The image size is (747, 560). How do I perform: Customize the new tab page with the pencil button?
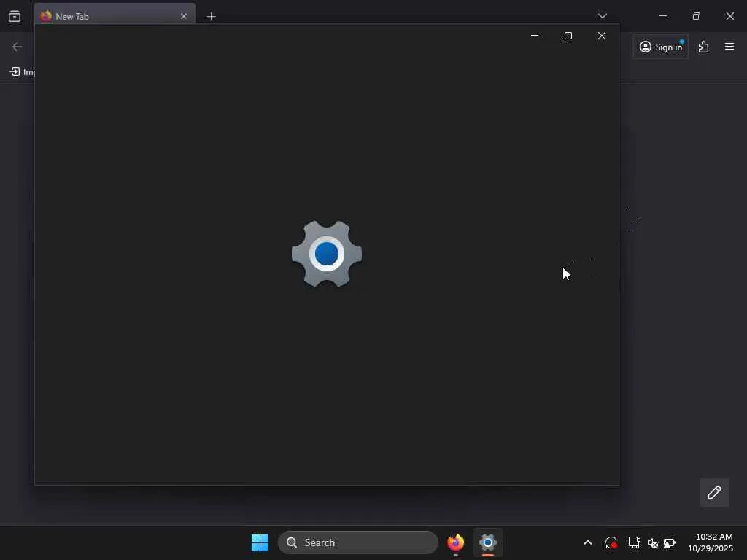[715, 492]
